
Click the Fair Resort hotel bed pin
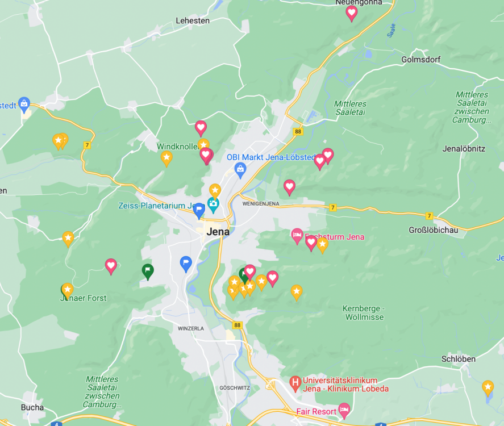point(344,410)
